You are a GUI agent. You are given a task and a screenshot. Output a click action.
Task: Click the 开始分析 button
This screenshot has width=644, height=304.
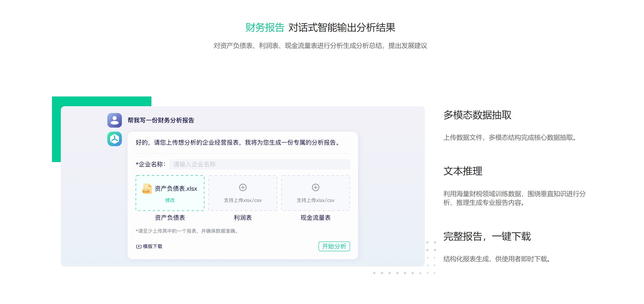click(x=334, y=246)
